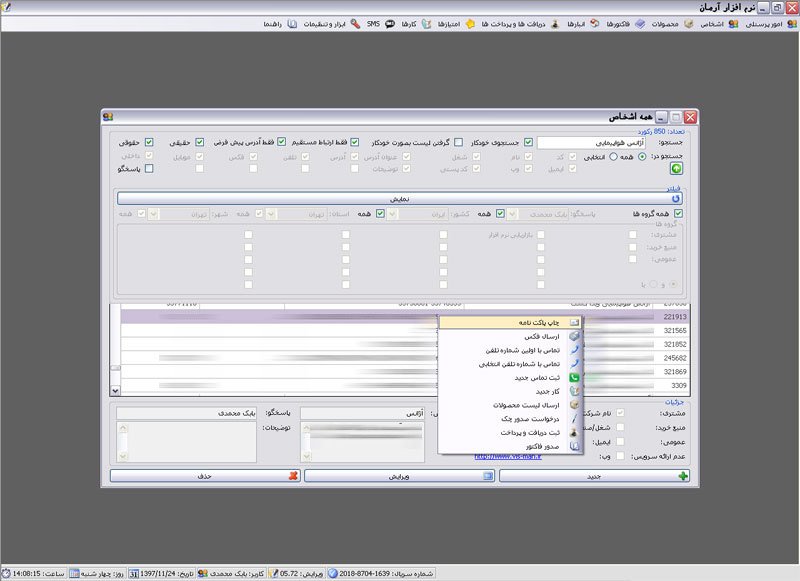800x581 pixels.
Task: Click the green phone icon beside ثبت تماس جدید
Action: pos(574,377)
